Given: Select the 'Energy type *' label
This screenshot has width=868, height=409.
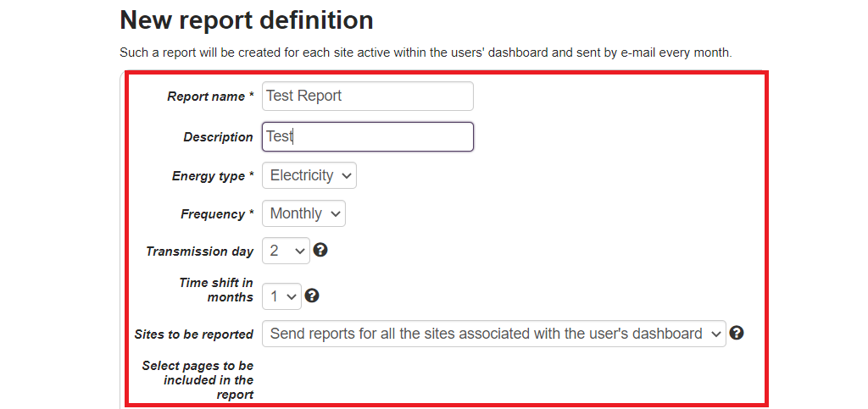Looking at the screenshot, I should [x=213, y=176].
